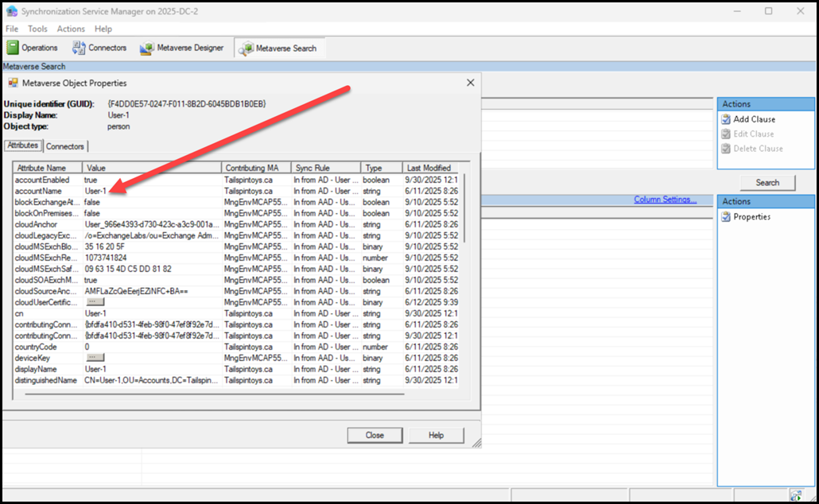Click the status bar icon at bottom right

(x=795, y=495)
